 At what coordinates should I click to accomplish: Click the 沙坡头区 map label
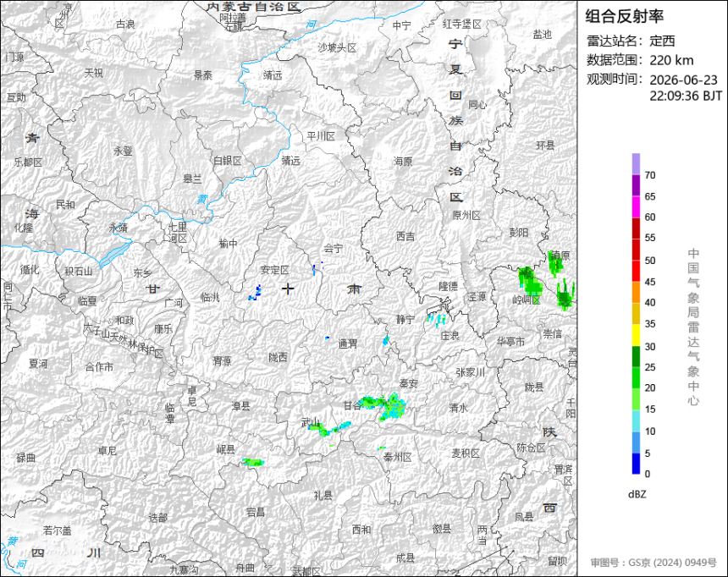point(337,47)
